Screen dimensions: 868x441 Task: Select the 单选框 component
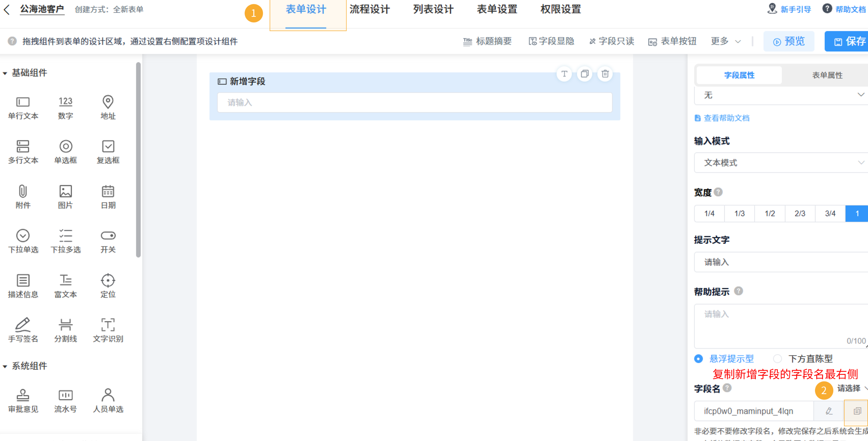(66, 152)
